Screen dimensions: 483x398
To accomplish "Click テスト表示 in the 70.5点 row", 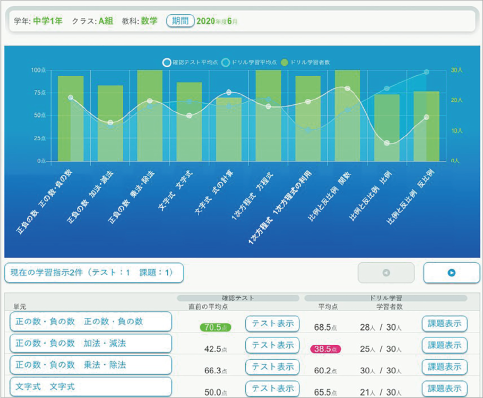I will (272, 323).
